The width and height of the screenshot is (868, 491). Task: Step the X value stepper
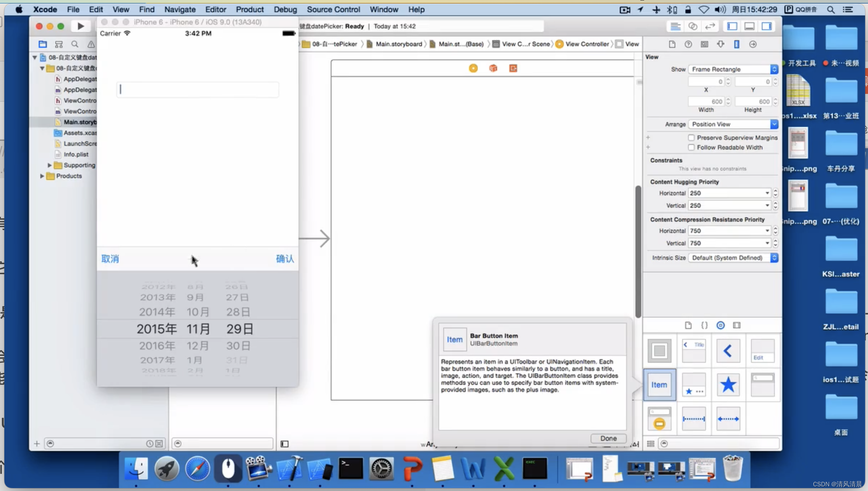728,82
